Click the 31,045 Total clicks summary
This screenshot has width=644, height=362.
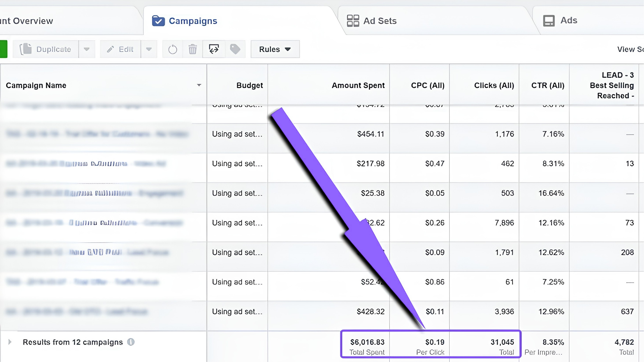point(502,347)
